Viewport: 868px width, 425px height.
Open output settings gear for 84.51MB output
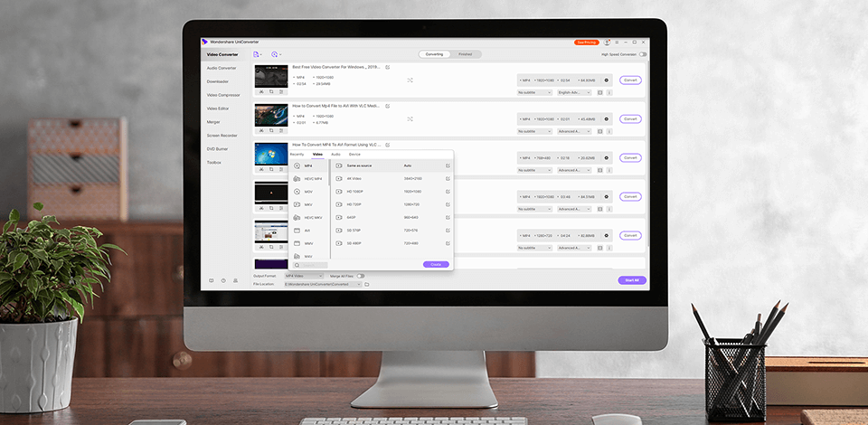coord(606,196)
